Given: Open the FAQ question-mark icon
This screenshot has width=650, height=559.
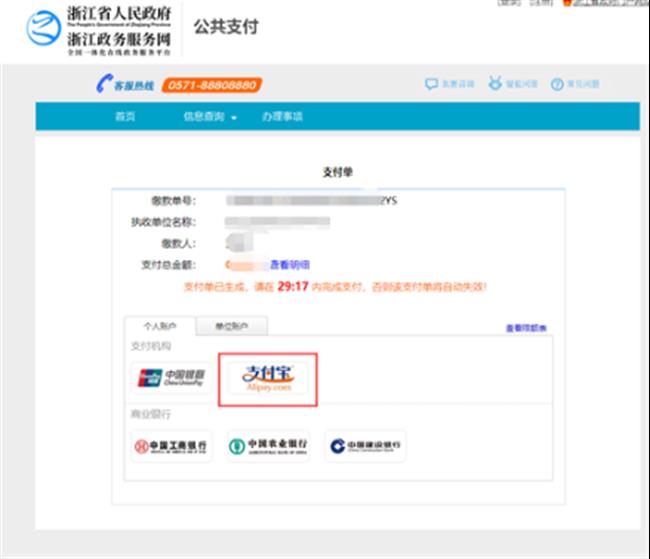Looking at the screenshot, I should (557, 85).
